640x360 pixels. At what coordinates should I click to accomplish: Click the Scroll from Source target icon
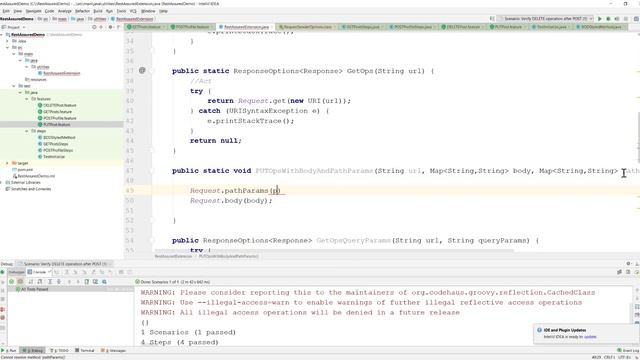tap(94, 27)
